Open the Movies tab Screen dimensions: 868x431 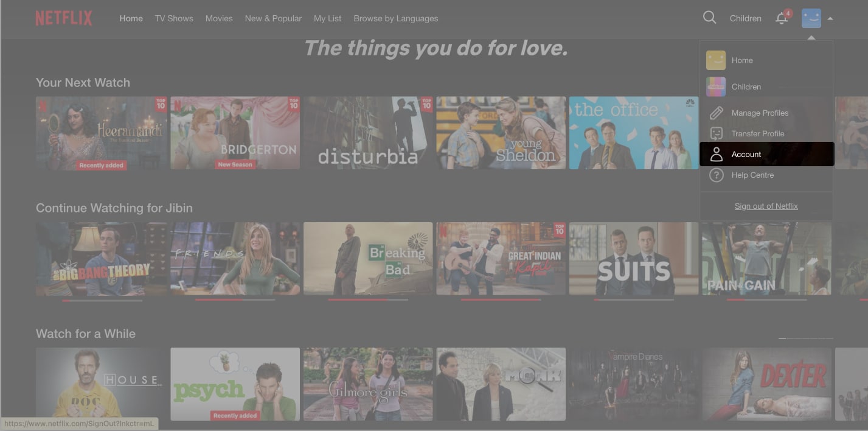coord(219,18)
